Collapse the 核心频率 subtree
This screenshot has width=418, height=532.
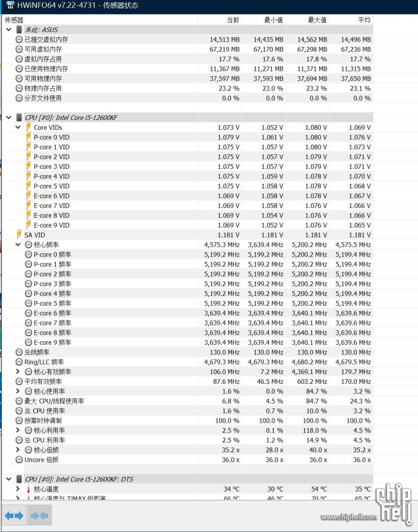coord(18,245)
